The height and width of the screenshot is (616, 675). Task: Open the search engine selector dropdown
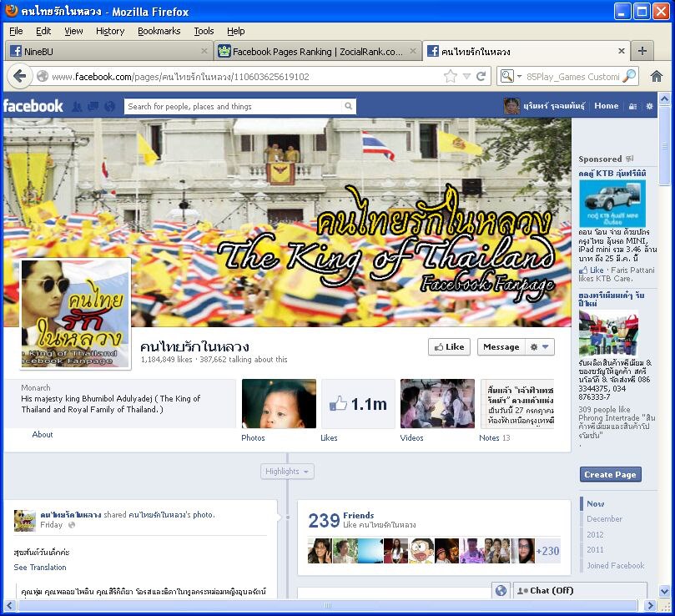click(x=508, y=76)
